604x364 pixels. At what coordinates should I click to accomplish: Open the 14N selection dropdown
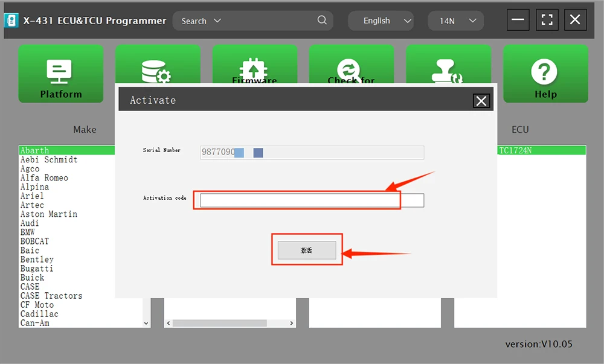tap(455, 21)
